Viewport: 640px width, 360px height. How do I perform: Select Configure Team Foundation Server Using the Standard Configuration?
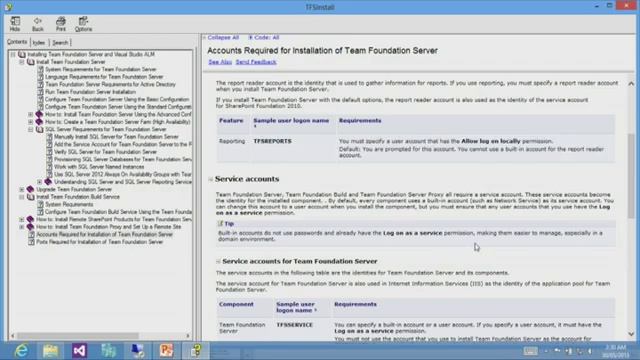[118, 107]
